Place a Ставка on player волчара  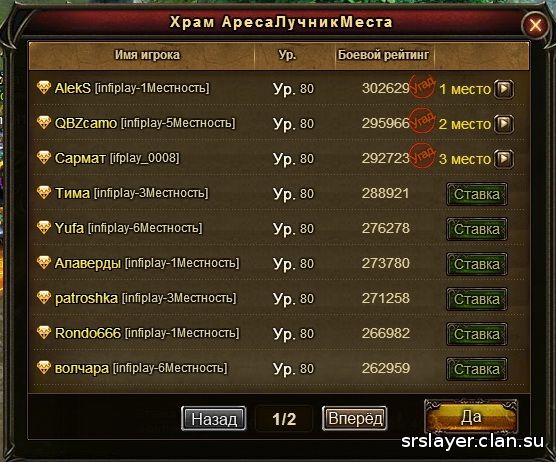pos(477,369)
